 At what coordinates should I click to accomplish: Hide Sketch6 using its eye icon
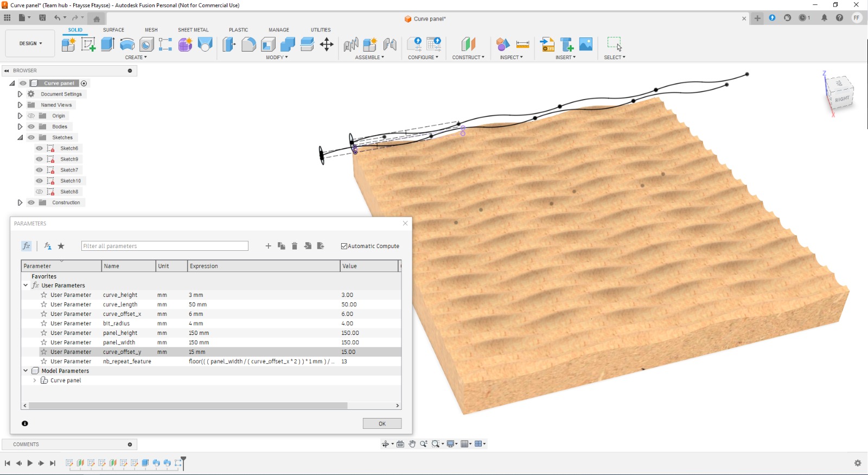(x=39, y=148)
